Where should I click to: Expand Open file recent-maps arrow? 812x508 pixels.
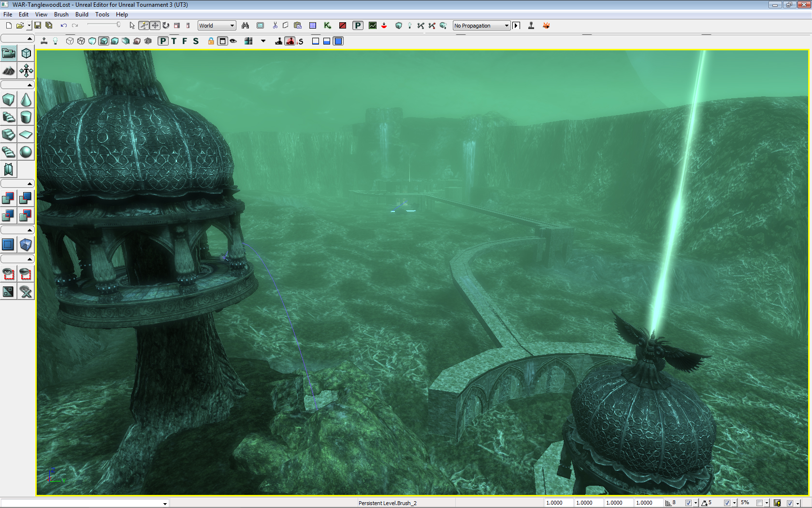coord(29,26)
